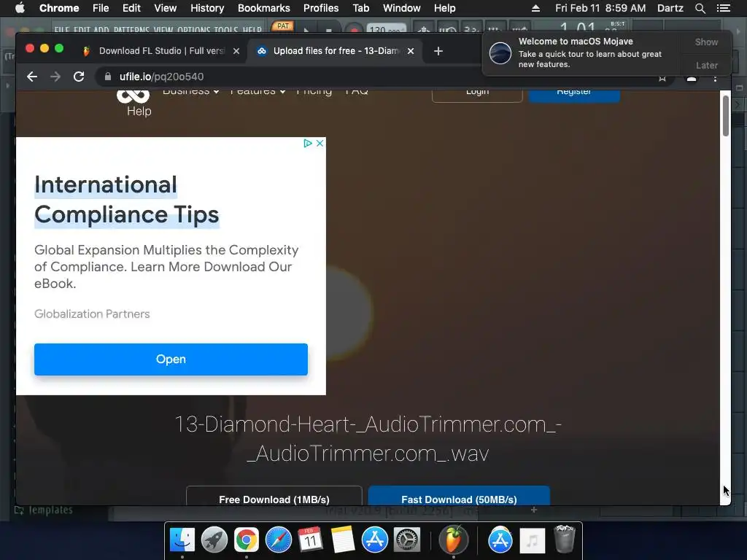This screenshot has height=560, width=747.
Task: Open the Apple menu
Action: [x=20, y=8]
